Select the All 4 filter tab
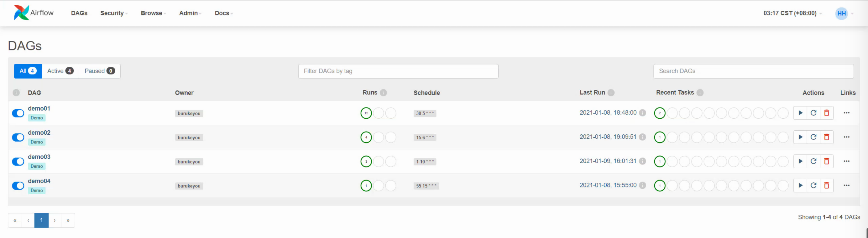This screenshot has height=238, width=868. pos(28,71)
